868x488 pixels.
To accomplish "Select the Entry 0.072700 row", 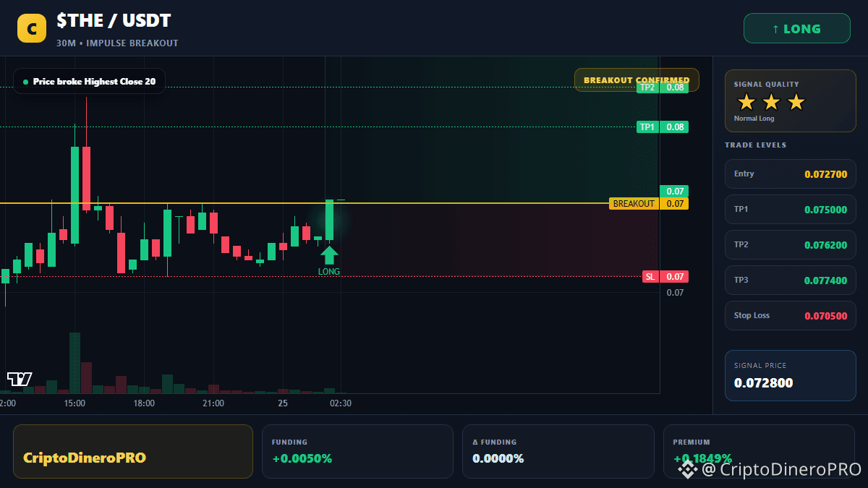I will [x=791, y=174].
